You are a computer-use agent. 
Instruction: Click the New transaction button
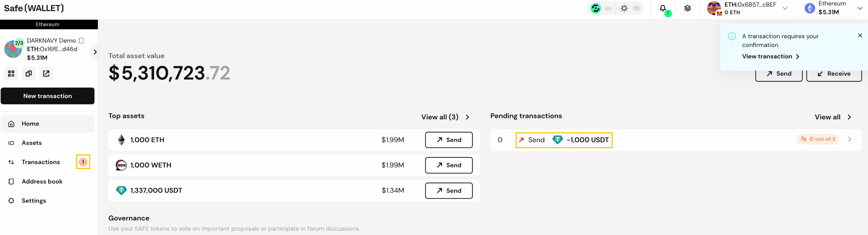coord(48,96)
